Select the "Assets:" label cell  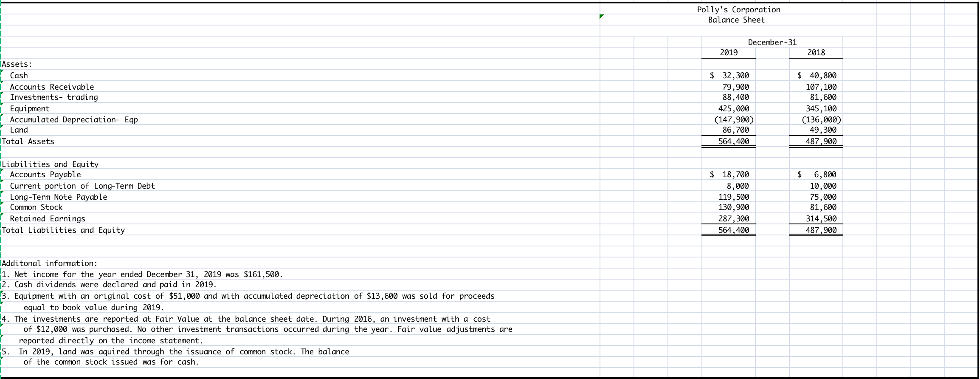17,64
